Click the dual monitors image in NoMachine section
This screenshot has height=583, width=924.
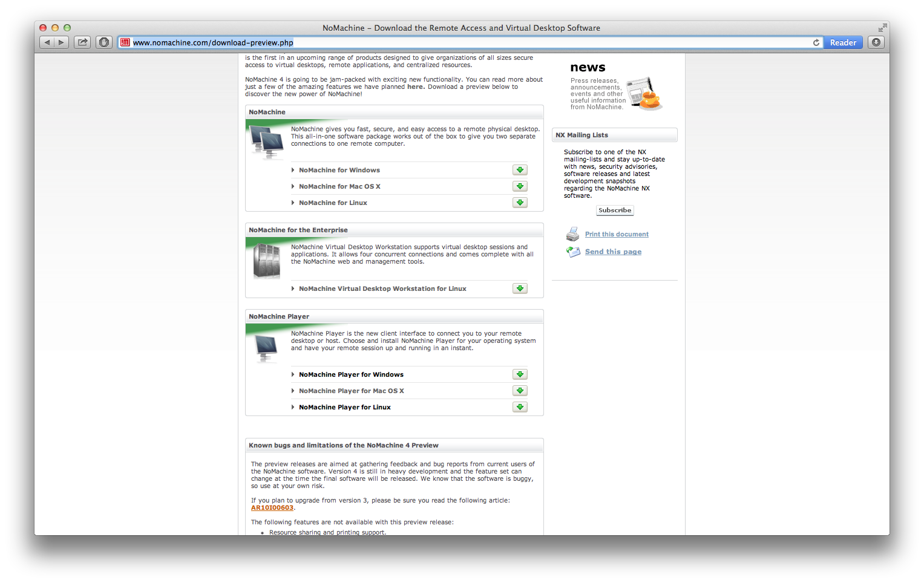(x=266, y=142)
